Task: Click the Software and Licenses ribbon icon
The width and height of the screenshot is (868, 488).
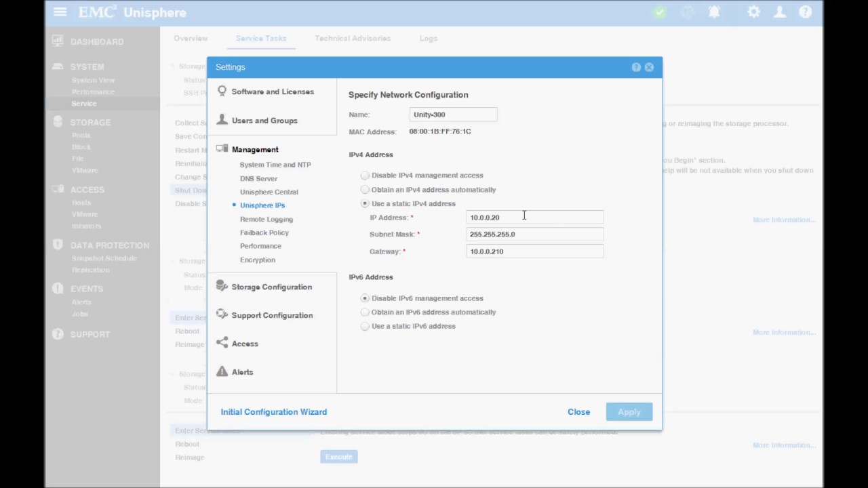Action: [222, 91]
